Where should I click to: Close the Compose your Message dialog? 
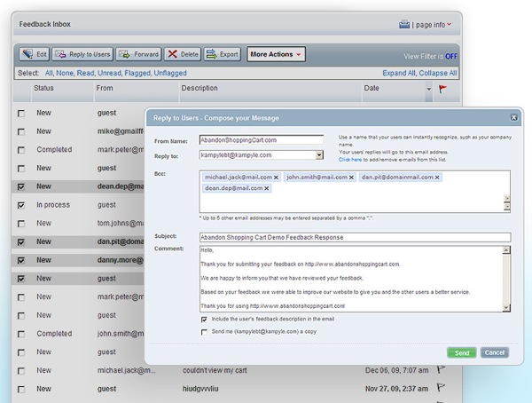513,117
